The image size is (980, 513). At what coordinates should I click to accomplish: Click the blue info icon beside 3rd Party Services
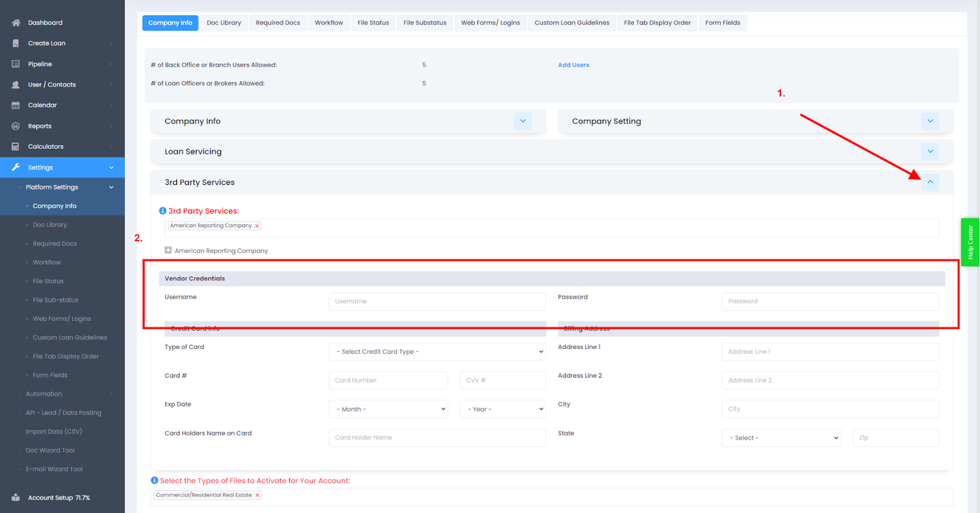coord(162,211)
